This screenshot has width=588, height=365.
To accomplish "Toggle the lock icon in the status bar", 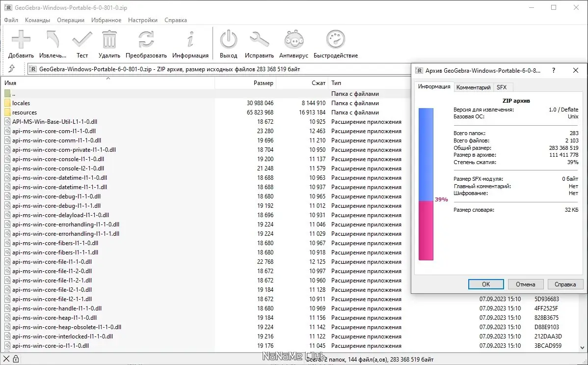I will point(16,358).
